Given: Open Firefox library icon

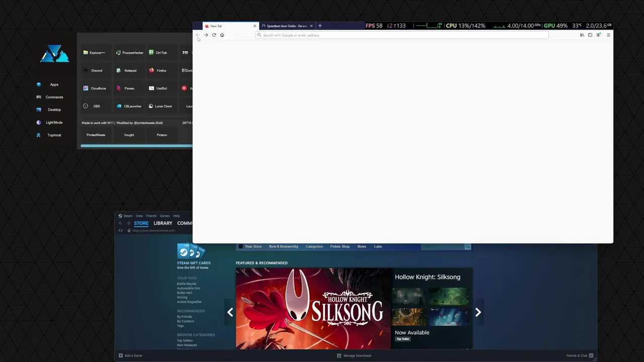Looking at the screenshot, I should [582, 35].
